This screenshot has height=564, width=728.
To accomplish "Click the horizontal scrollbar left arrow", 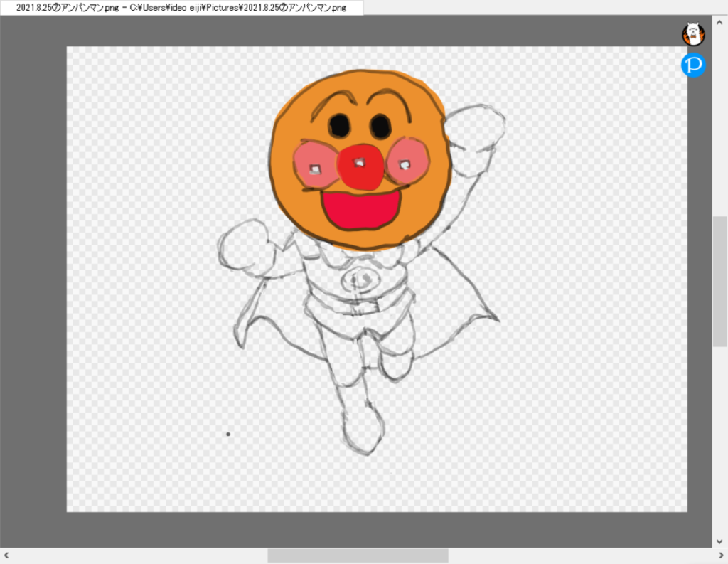I will tap(6, 555).
